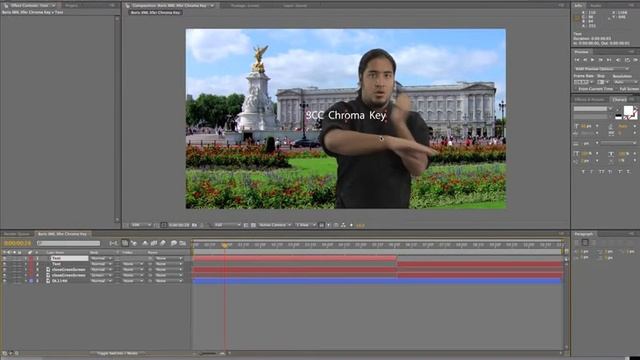This screenshot has height=360, width=640.
Task: Open the 1 View layout dropdown
Action: pyautogui.click(x=305, y=225)
